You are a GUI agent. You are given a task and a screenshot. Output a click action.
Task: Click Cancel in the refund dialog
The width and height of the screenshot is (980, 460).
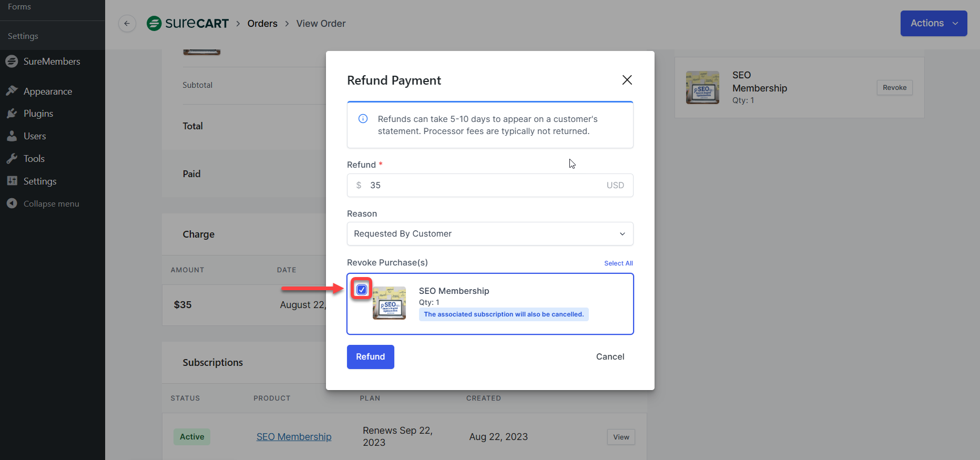[610, 357]
